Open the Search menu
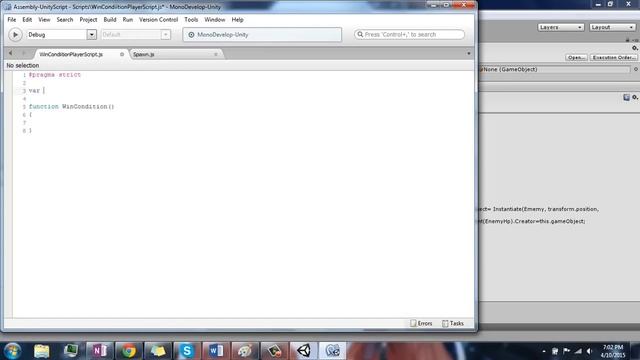 click(64, 20)
